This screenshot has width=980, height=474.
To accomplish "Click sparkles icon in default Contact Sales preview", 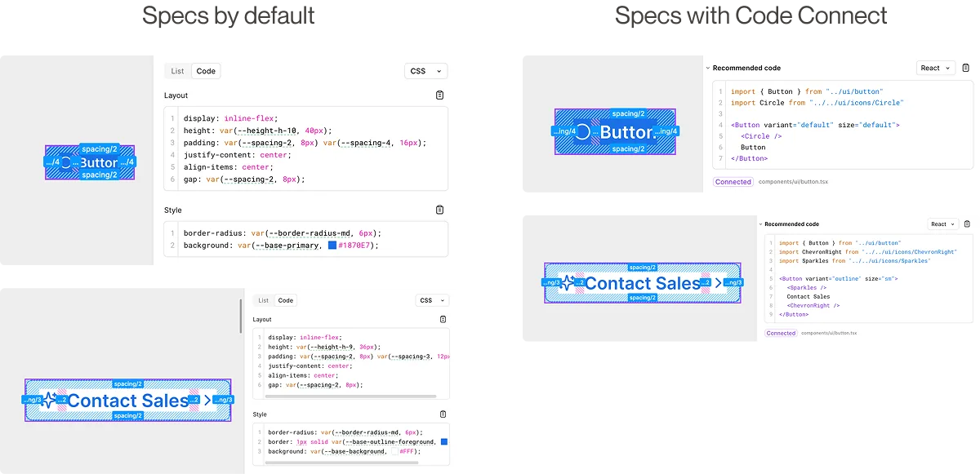I will 50,400.
